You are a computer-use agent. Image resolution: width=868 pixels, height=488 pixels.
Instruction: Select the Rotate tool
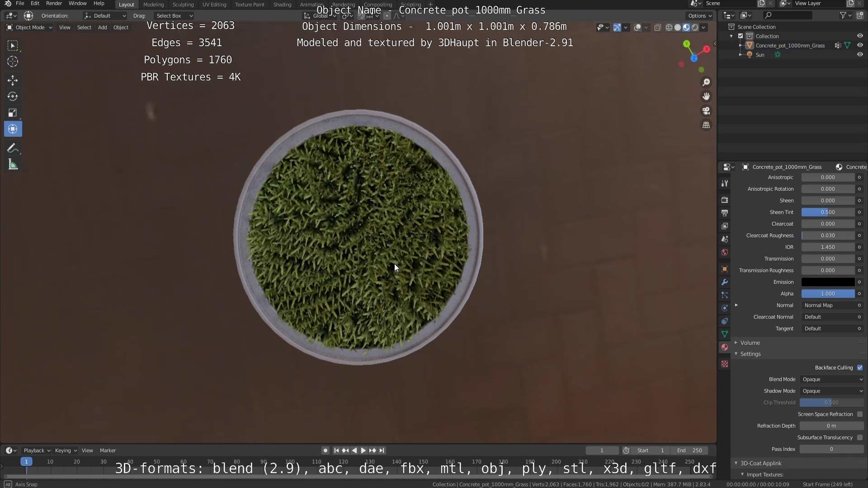tap(13, 96)
